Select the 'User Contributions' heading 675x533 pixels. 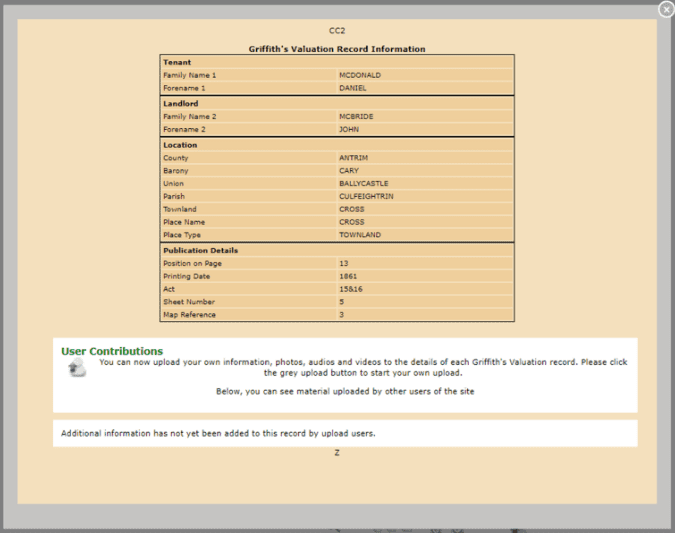pos(112,351)
